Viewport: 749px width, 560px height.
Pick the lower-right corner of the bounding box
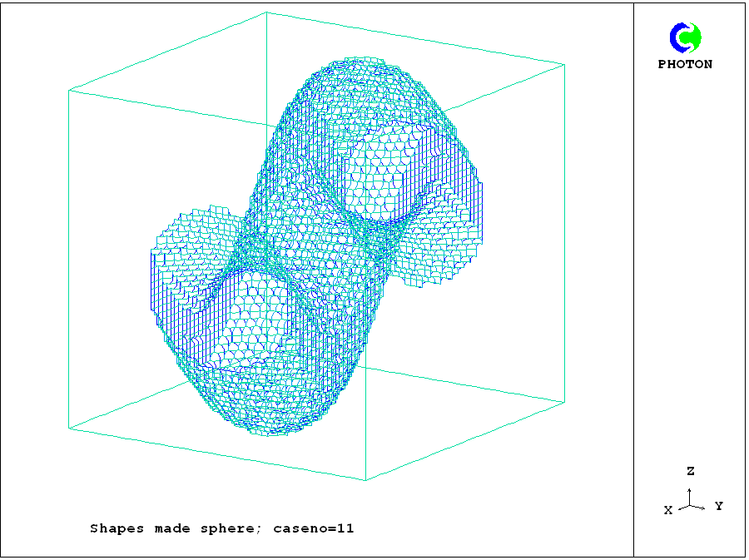click(x=563, y=402)
